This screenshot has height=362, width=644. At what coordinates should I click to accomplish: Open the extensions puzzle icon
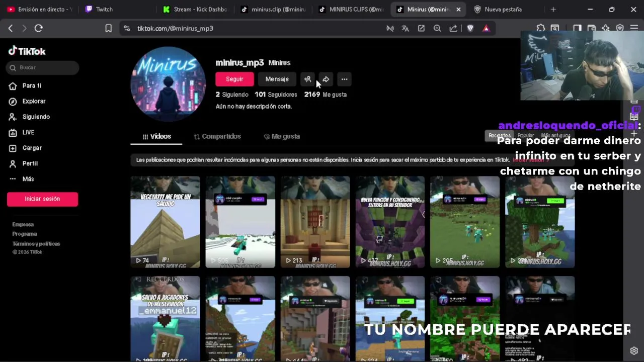[540, 28]
